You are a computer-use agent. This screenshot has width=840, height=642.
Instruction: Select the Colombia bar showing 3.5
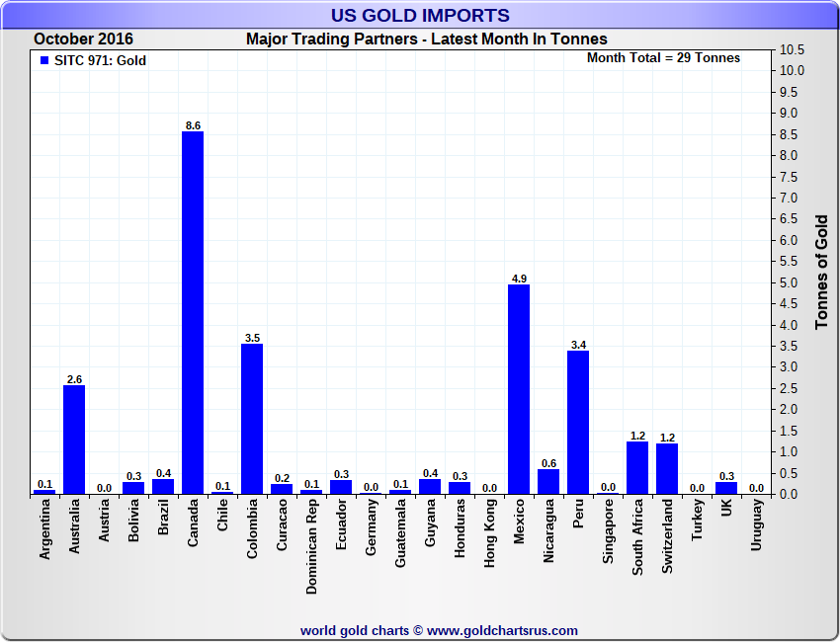(x=252, y=419)
